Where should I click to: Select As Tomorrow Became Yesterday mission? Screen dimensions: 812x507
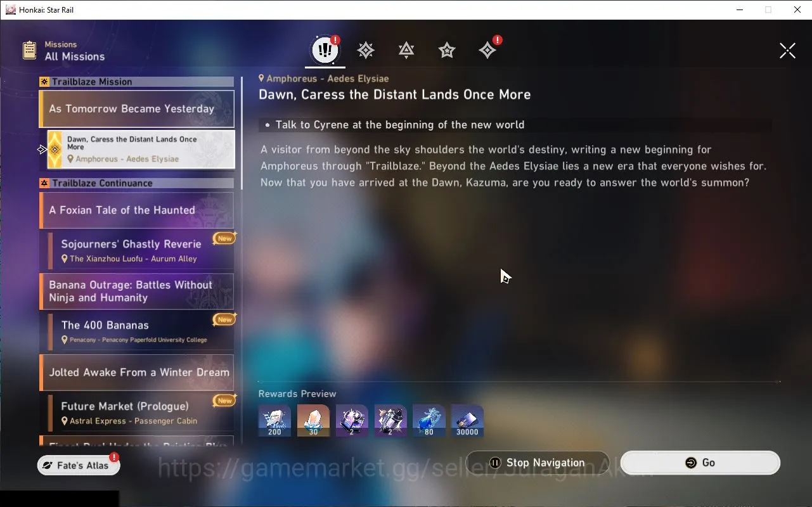pyautogui.click(x=137, y=109)
